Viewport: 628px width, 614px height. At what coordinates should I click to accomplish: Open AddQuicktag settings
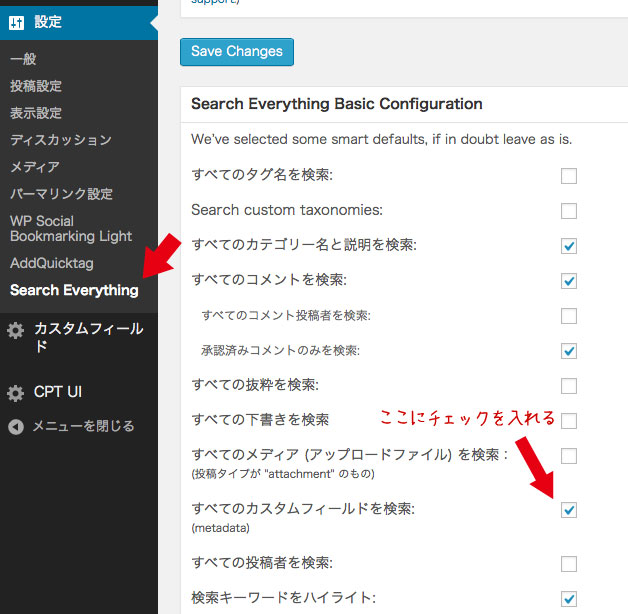[x=52, y=263]
